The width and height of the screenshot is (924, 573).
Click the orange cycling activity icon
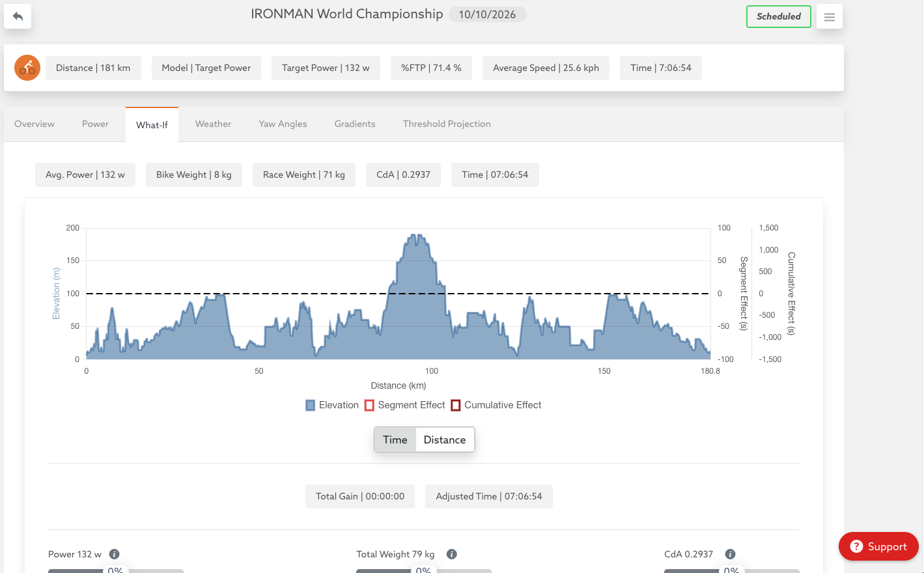27,68
